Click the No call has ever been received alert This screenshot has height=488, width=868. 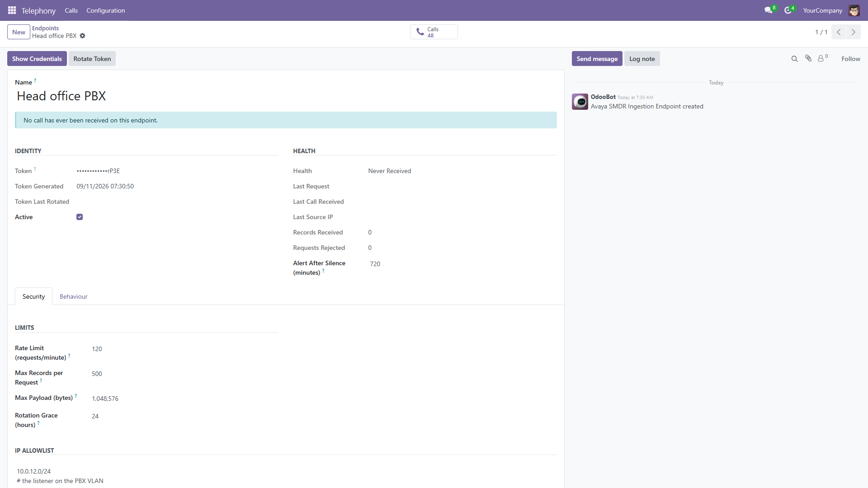click(x=286, y=120)
